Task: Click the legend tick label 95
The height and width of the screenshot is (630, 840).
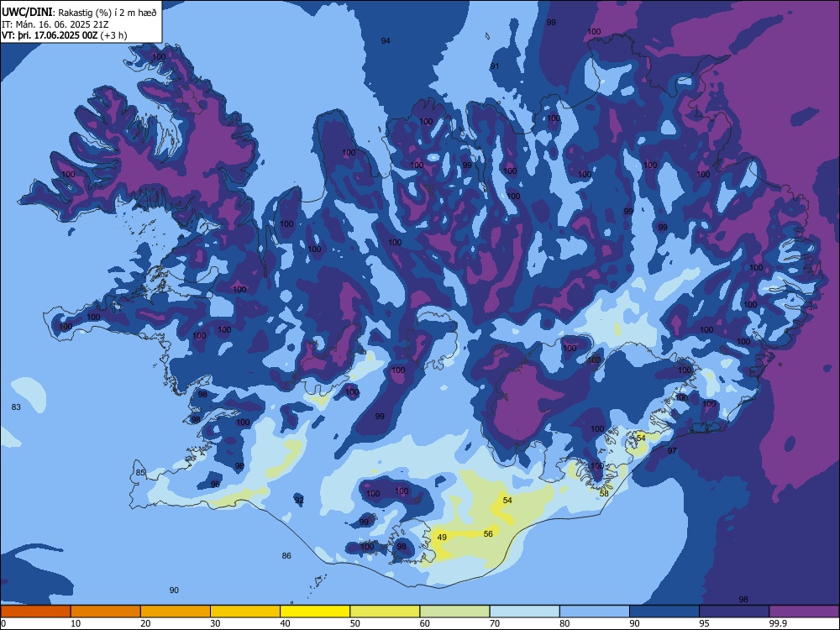Action: pos(705,623)
